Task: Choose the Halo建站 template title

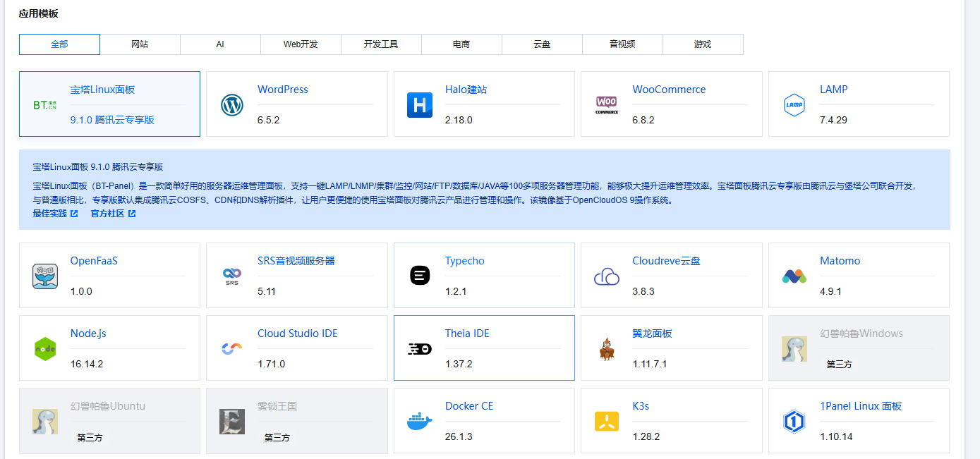Action: [466, 90]
